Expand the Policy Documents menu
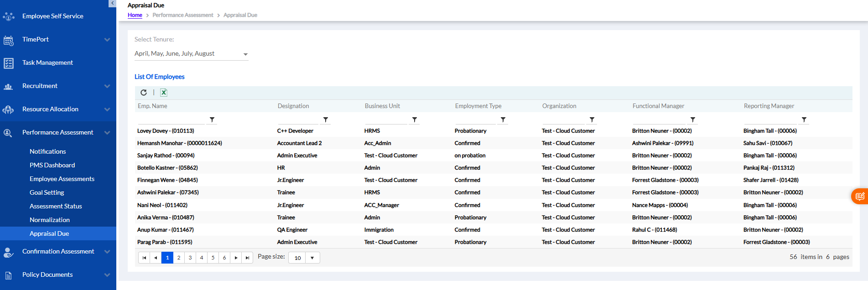 click(x=107, y=275)
